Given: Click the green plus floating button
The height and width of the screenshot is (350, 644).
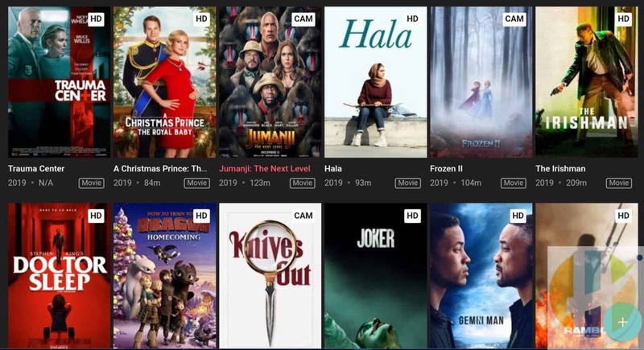Looking at the screenshot, I should (622, 322).
